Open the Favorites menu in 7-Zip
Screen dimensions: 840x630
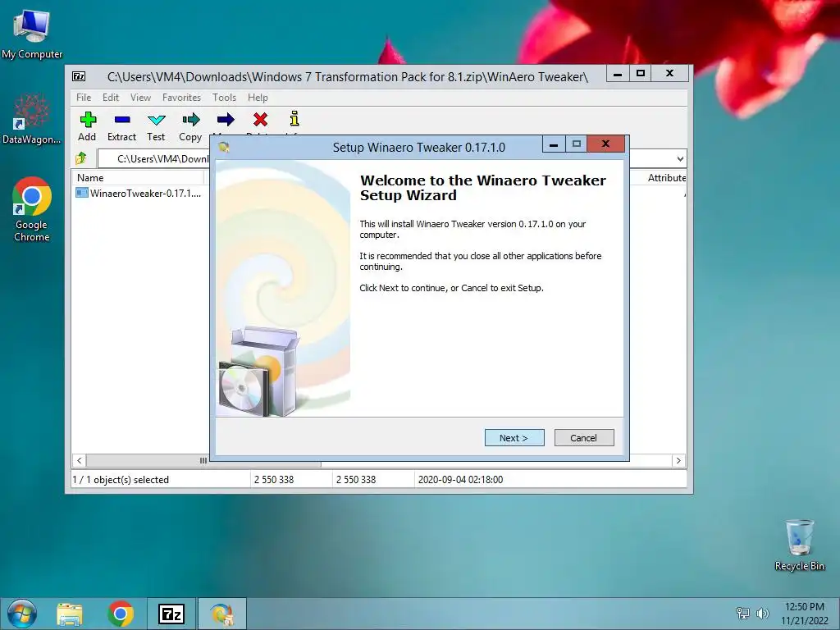pos(181,98)
